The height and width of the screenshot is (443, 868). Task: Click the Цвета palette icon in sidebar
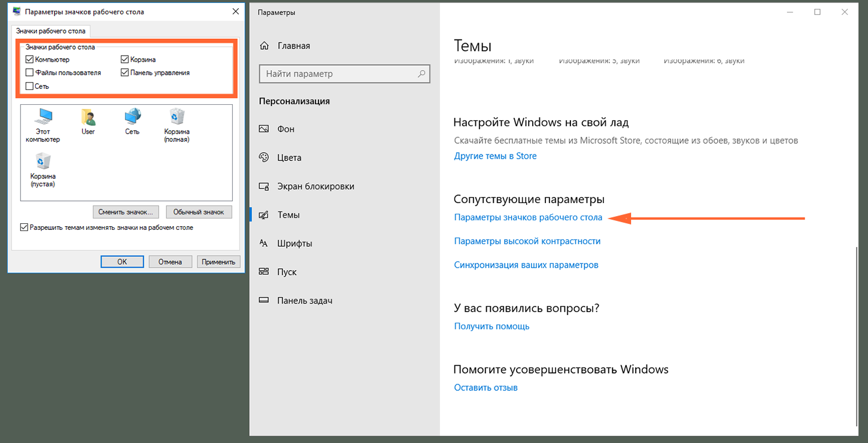[x=264, y=157]
